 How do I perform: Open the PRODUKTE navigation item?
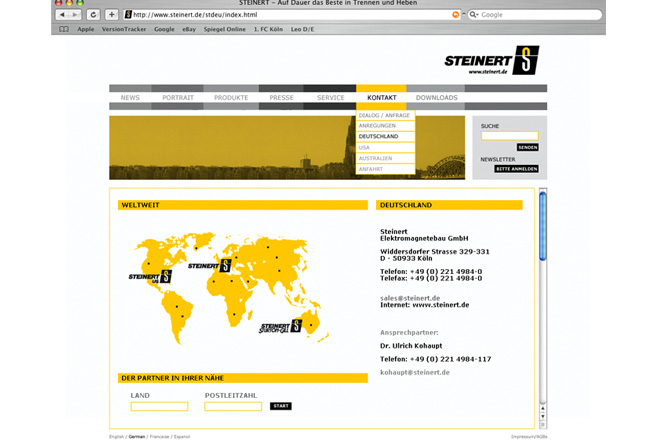[x=231, y=98]
